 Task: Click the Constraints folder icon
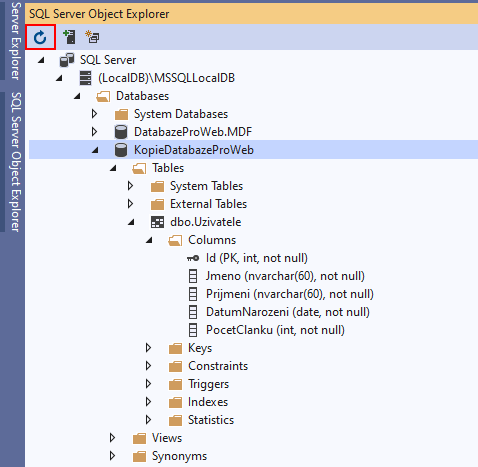click(x=175, y=366)
